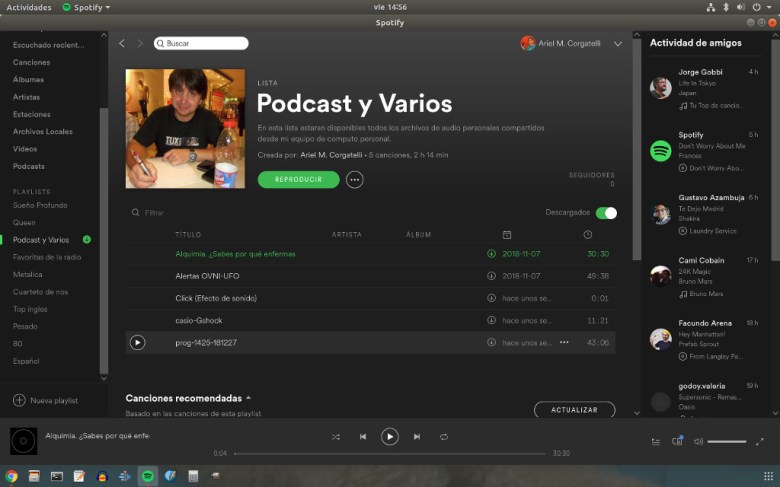Open Escuchado recientemente in the sidebar
This screenshot has width=780, height=487.
49,45
